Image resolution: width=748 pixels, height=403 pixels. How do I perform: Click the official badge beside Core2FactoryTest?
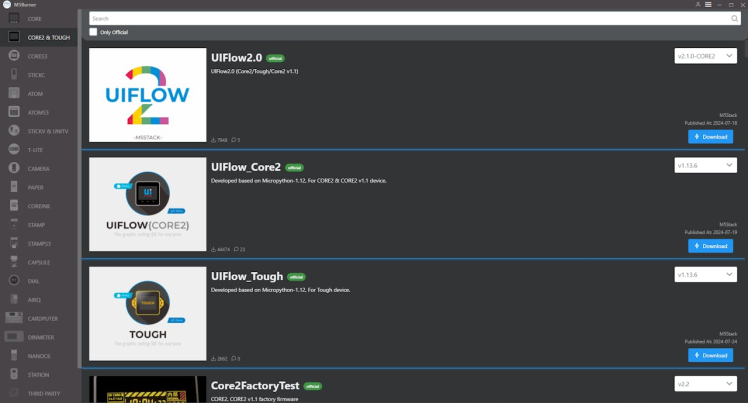tap(312, 386)
